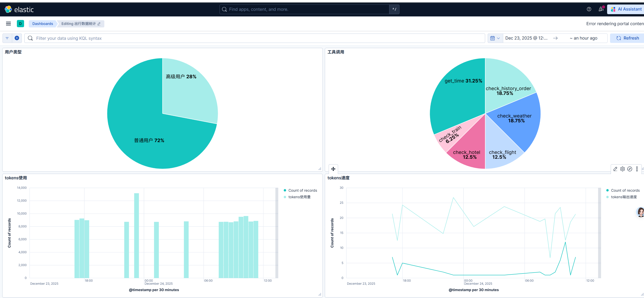Explore panel in Discover compass icon
The width and height of the screenshot is (644, 298).
pos(630,169)
